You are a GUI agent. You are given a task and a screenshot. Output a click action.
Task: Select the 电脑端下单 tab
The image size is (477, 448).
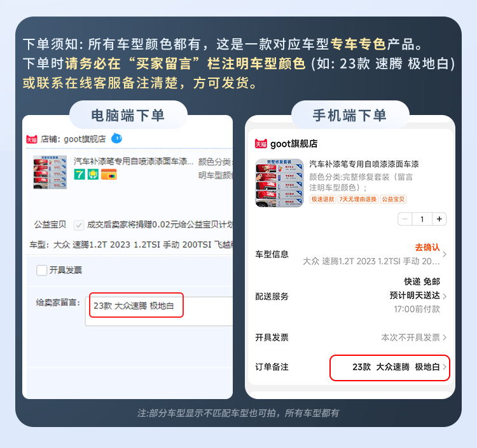[x=128, y=116]
